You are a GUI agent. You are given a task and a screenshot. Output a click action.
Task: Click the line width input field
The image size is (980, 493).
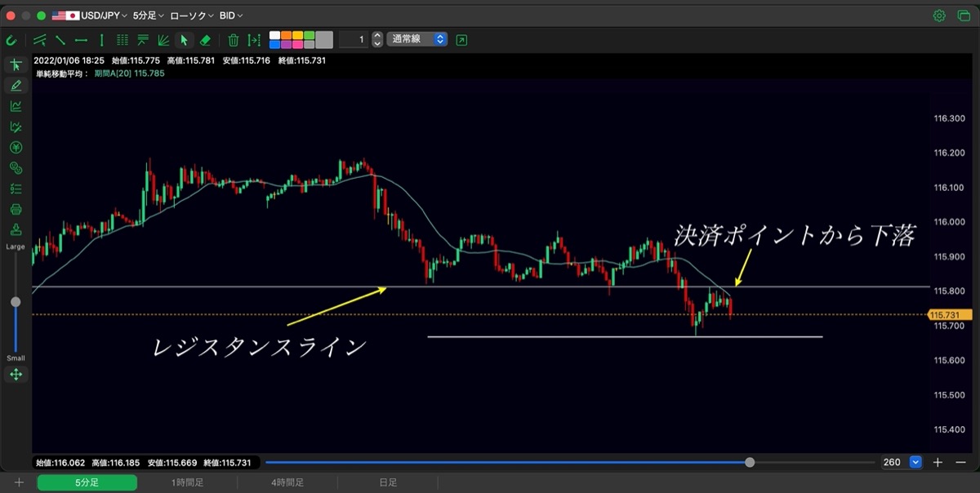[x=354, y=39]
